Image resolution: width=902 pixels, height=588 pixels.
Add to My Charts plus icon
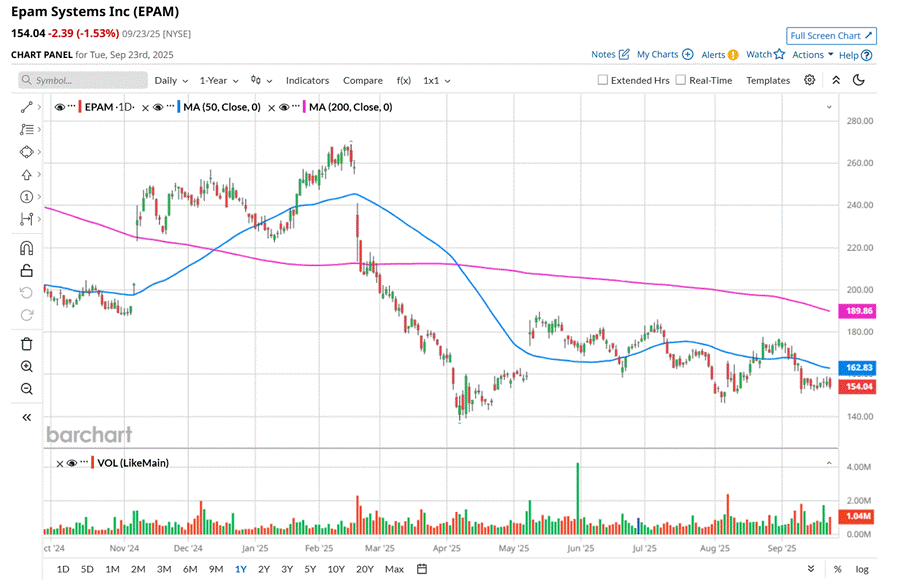pyautogui.click(x=687, y=54)
